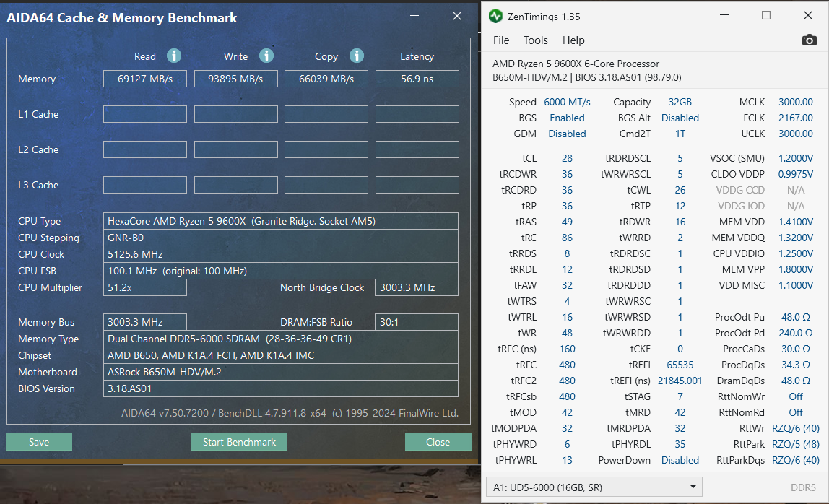
Task: Click the empty L3 Cache Latency field
Action: click(x=417, y=185)
